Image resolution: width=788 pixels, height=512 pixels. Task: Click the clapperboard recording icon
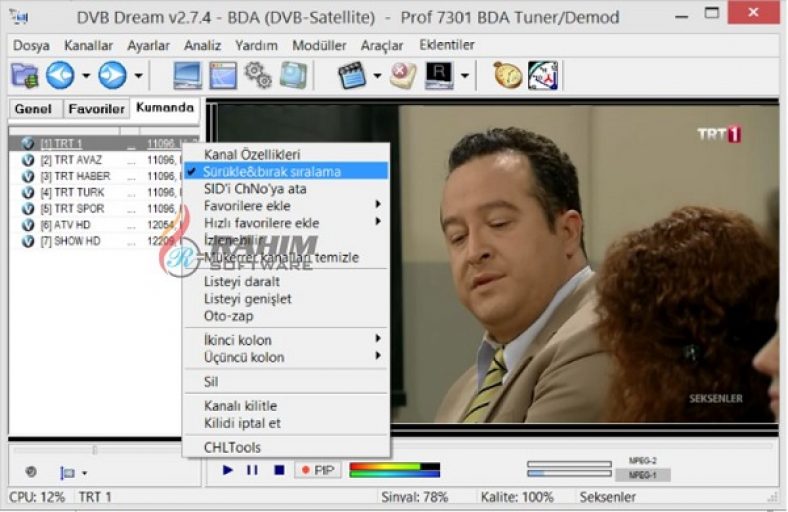[352, 75]
